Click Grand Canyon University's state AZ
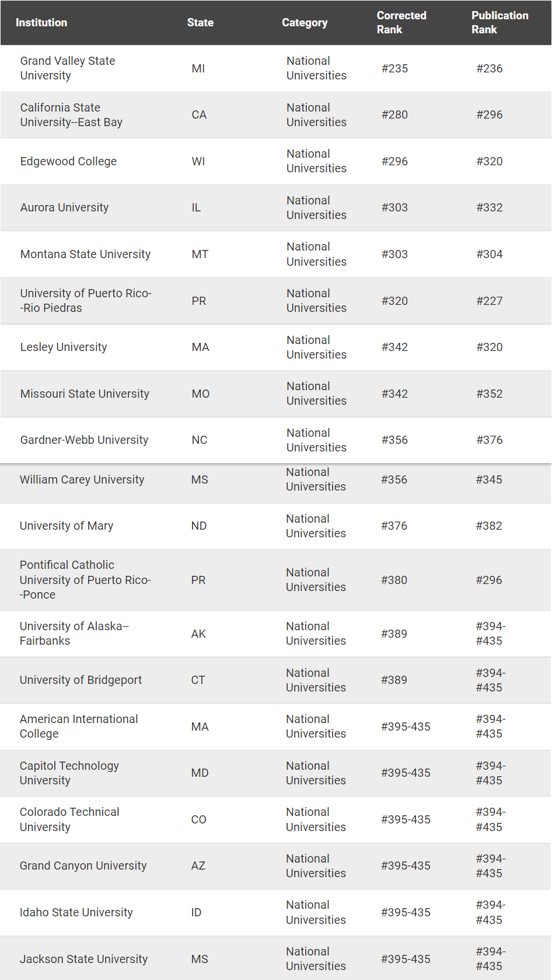The image size is (552, 980). tap(198, 866)
